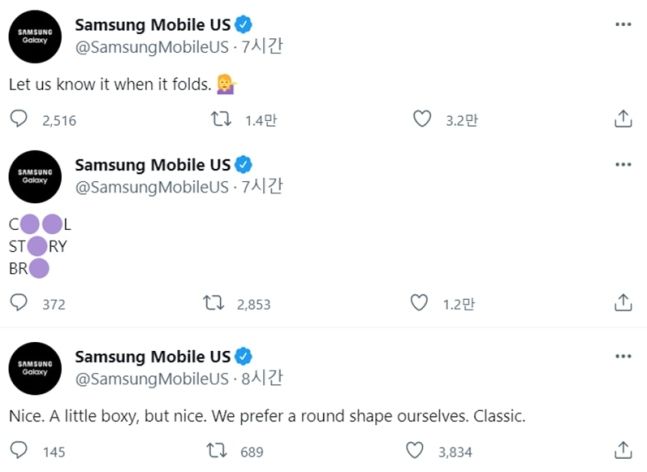
Task: Open the 8시간 timestamp of the third tweet
Action: pos(262,378)
